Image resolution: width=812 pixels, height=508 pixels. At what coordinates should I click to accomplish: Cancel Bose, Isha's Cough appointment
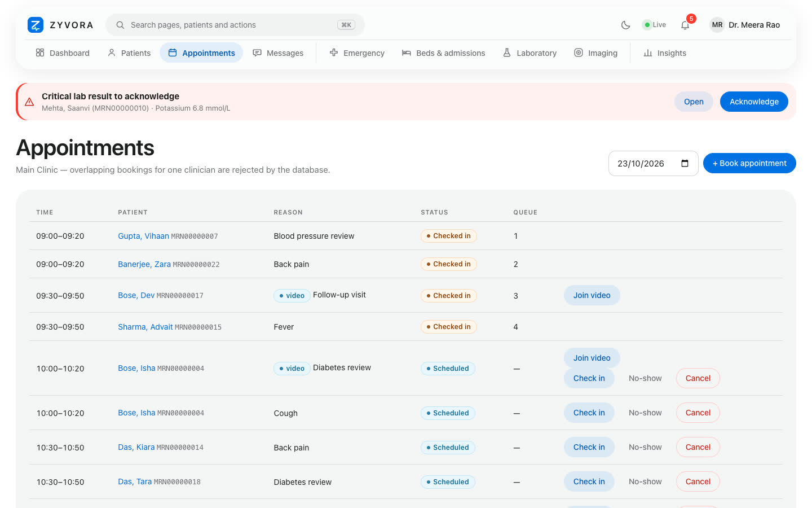point(698,413)
